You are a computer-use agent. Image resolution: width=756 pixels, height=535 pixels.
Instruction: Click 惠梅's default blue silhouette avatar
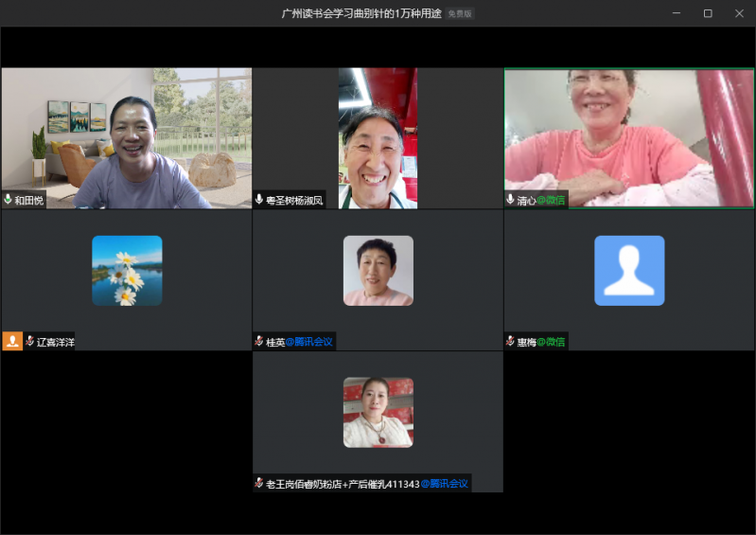tap(629, 271)
